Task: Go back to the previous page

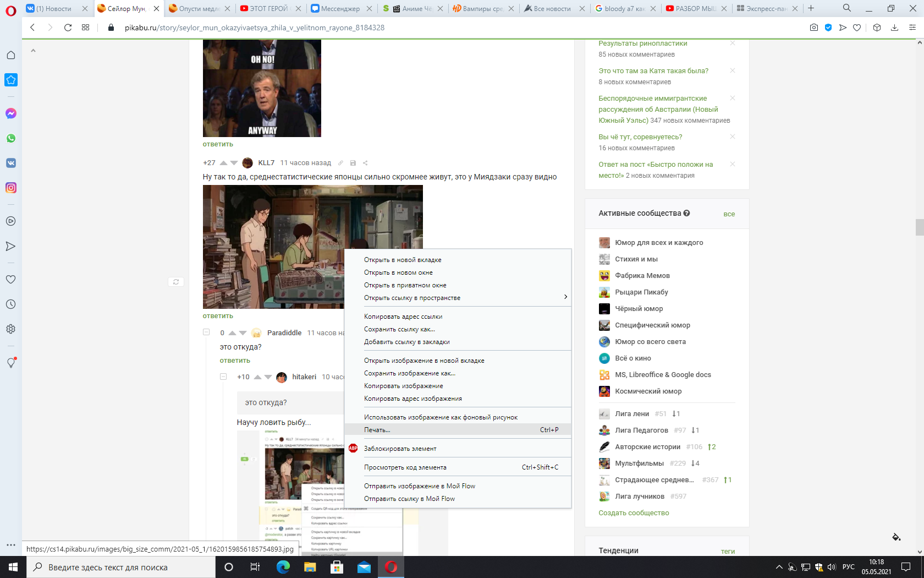Action: (32, 28)
